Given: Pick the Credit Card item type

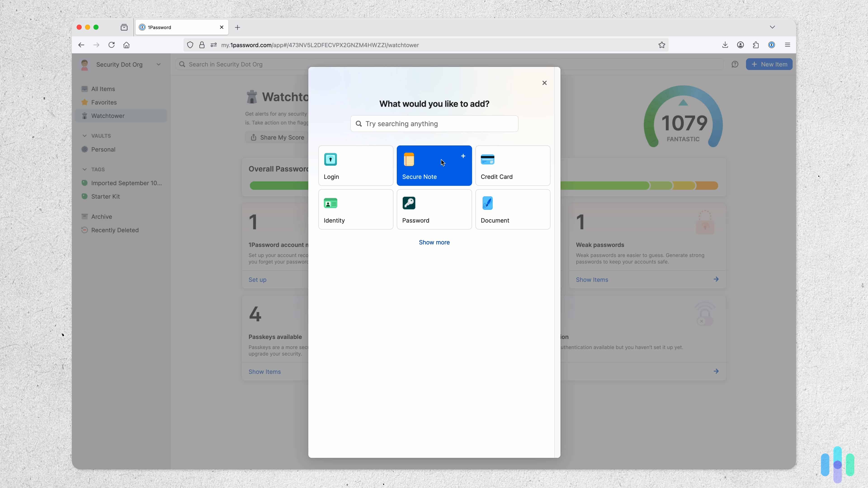Looking at the screenshot, I should [512, 165].
